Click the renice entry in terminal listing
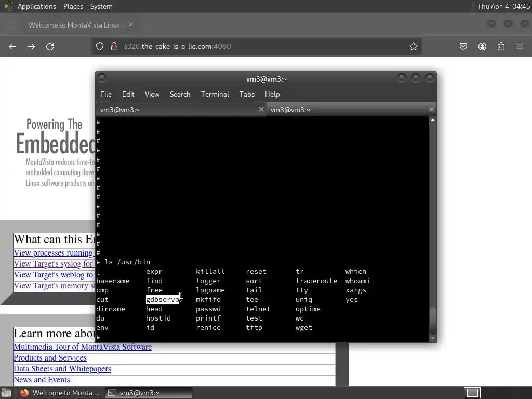532x399 pixels. coord(208,328)
